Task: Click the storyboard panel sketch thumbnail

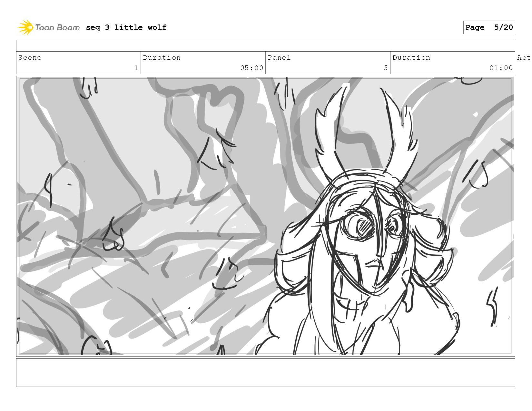Action: [x=265, y=216]
